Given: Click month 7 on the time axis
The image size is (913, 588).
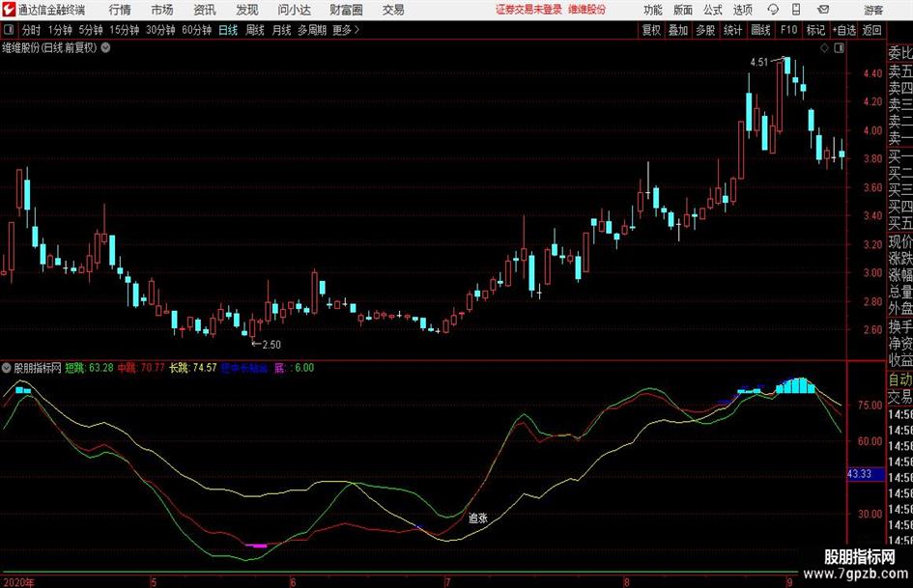Looking at the screenshot, I should [x=447, y=582].
